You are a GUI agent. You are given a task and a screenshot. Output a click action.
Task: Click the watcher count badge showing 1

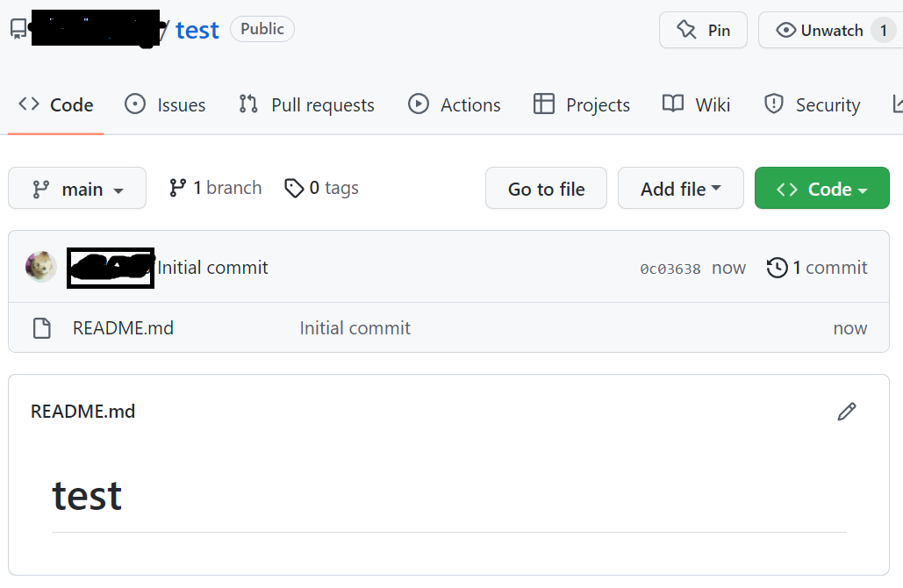[x=884, y=30]
